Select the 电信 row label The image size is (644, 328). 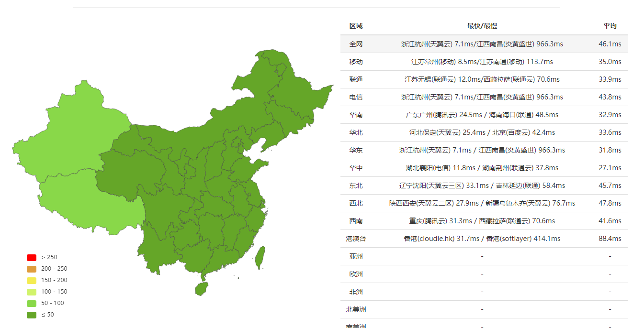[x=356, y=97]
